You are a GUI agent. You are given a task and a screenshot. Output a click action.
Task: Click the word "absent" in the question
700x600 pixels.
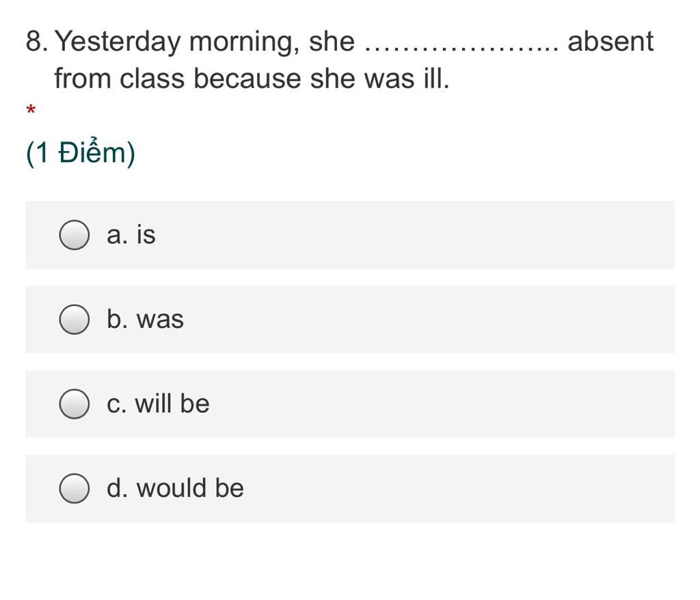point(610,41)
